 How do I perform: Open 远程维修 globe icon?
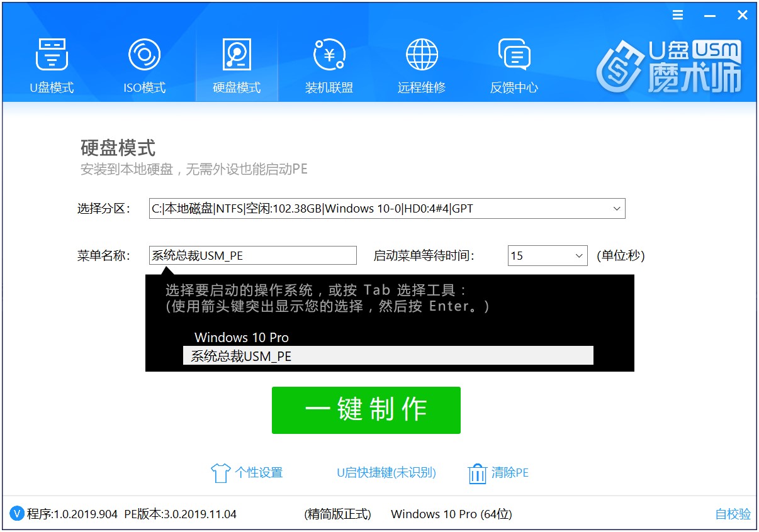click(422, 55)
